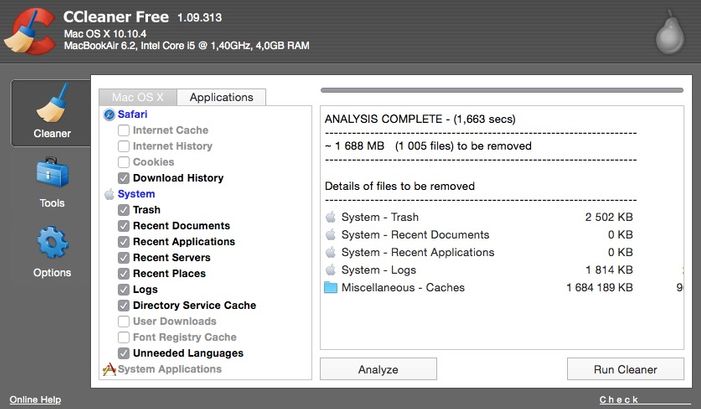Uncheck the Trash checkbox
701x409 pixels.
(124, 210)
